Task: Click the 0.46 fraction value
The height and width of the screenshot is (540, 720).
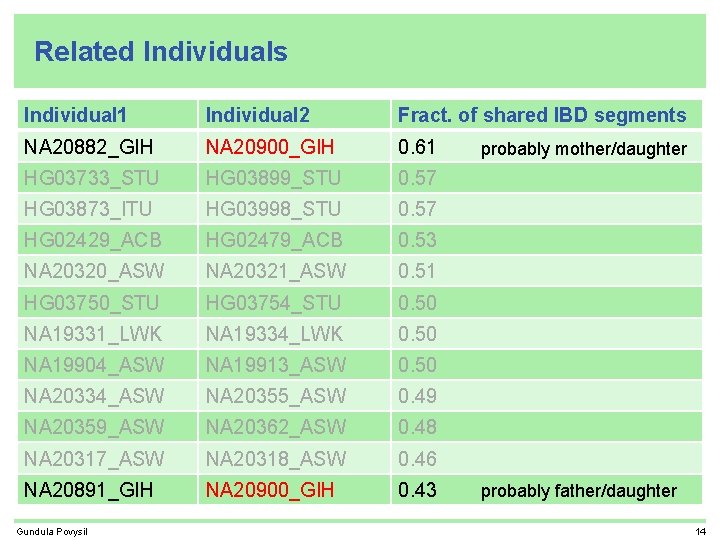Action: (x=417, y=459)
